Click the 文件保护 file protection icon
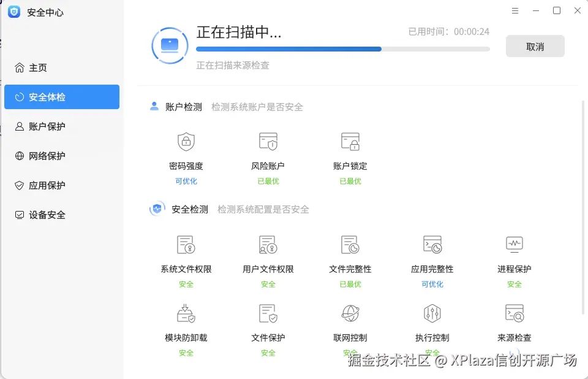This screenshot has height=379, width=588. click(x=268, y=313)
